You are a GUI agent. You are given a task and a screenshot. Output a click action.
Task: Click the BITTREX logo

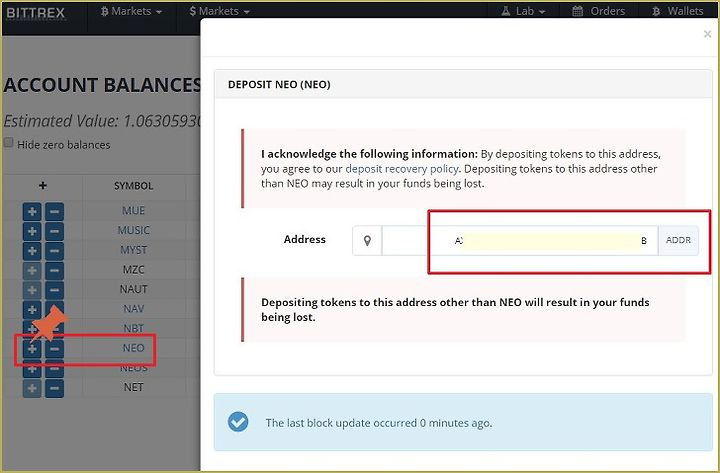pyautogui.click(x=36, y=12)
